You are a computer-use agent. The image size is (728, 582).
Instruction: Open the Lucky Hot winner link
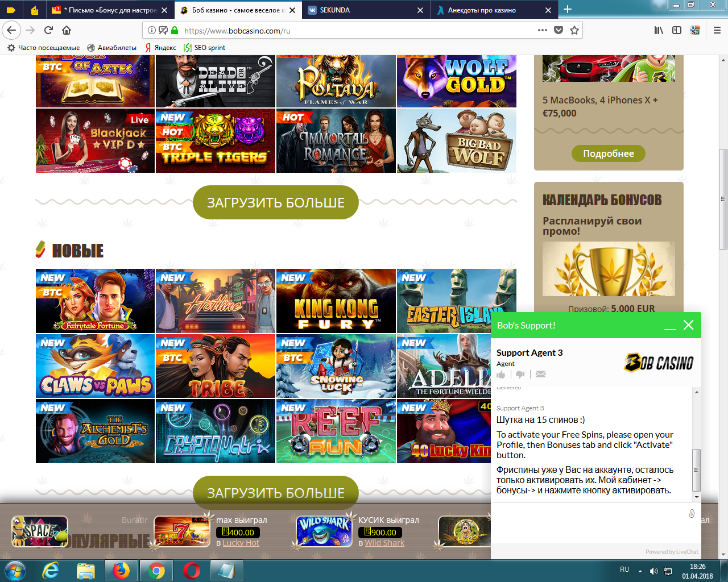pyautogui.click(x=241, y=543)
